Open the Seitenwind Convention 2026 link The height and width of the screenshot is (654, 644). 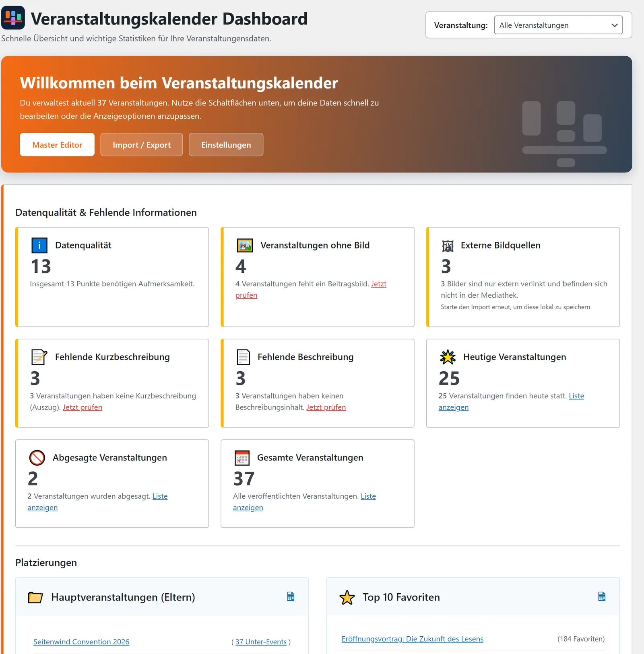[x=81, y=642]
